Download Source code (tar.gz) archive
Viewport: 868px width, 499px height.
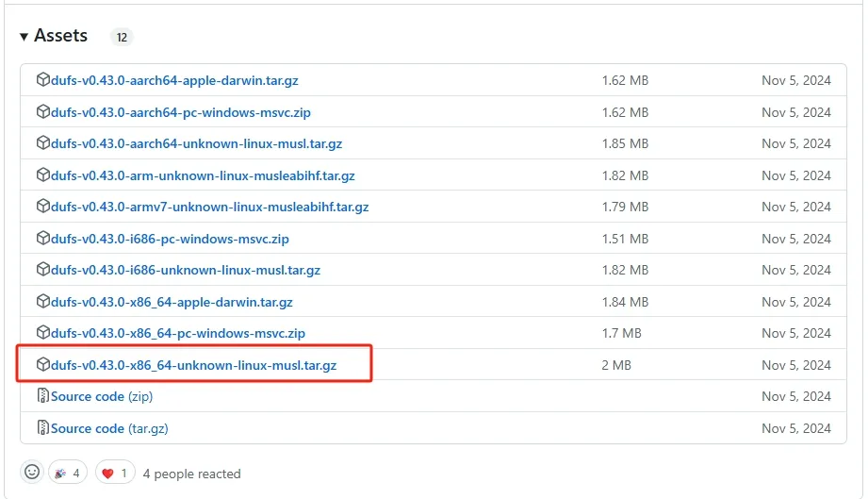tap(108, 428)
